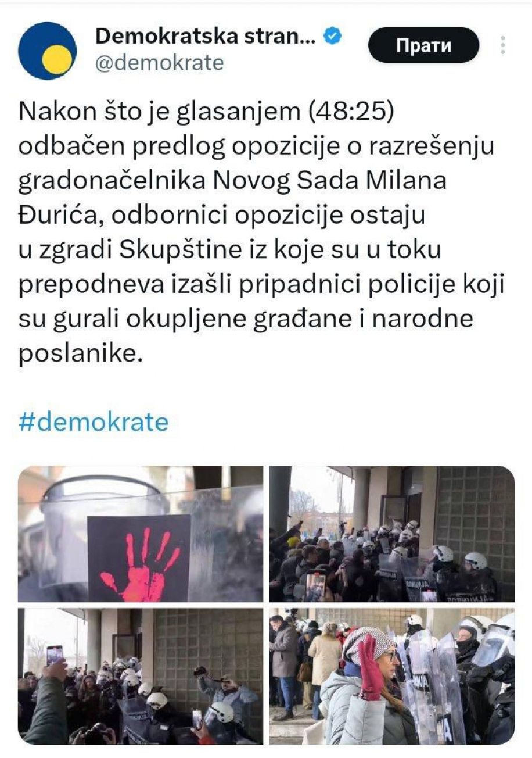Follow the account with the Прати button
532x758 pixels.
tap(423, 45)
